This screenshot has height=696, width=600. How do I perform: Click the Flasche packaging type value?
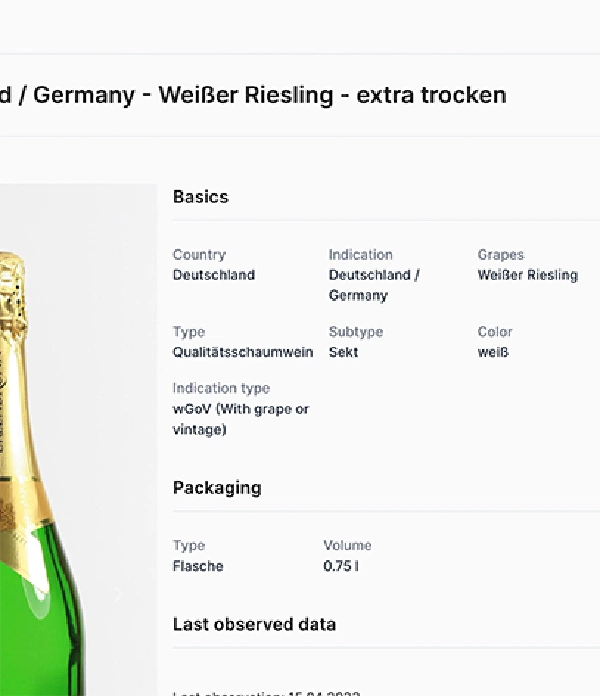tap(198, 566)
